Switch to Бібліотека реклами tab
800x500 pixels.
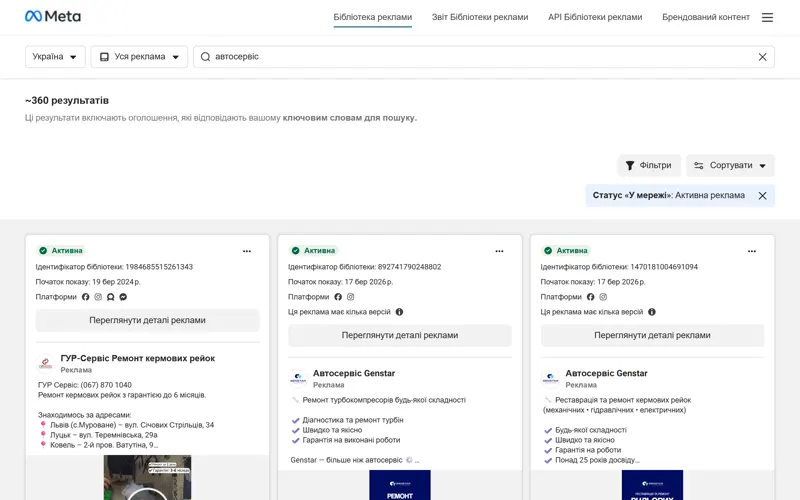coord(372,17)
